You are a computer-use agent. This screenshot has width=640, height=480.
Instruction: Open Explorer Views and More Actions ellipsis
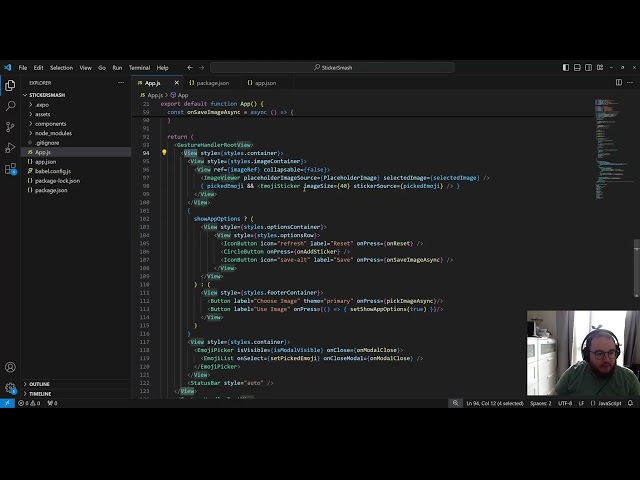pyautogui.click(x=121, y=82)
